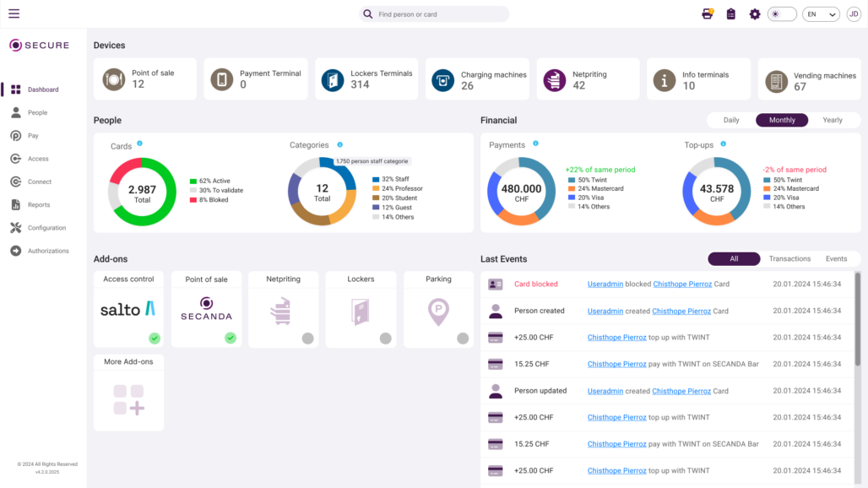Image resolution: width=868 pixels, height=488 pixels.
Task: Open the clipboard task list icon
Action: pos(731,14)
